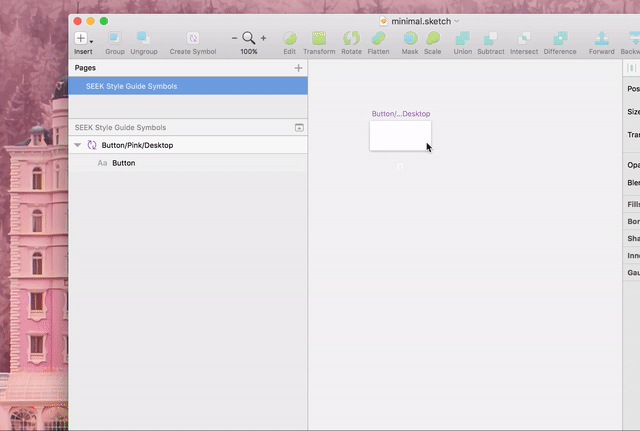Zoom in with the plus button
This screenshot has height=431, width=640.
tap(263, 38)
